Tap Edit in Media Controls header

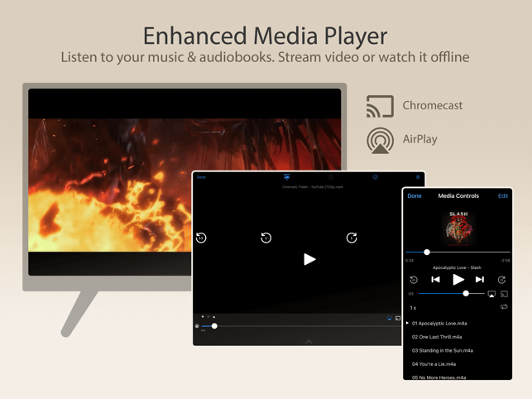tap(503, 196)
